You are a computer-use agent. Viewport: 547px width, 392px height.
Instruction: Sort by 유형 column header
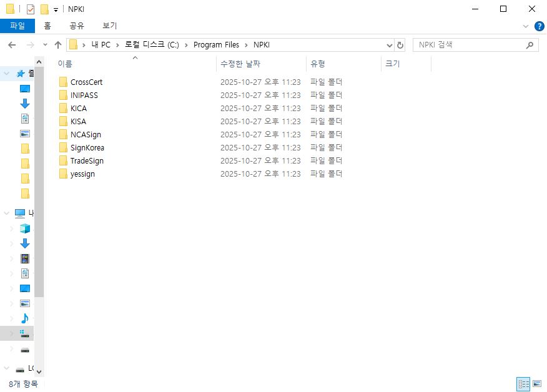tap(343, 64)
